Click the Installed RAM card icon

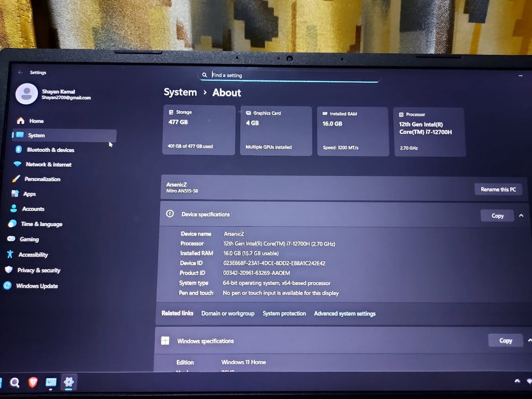325,113
